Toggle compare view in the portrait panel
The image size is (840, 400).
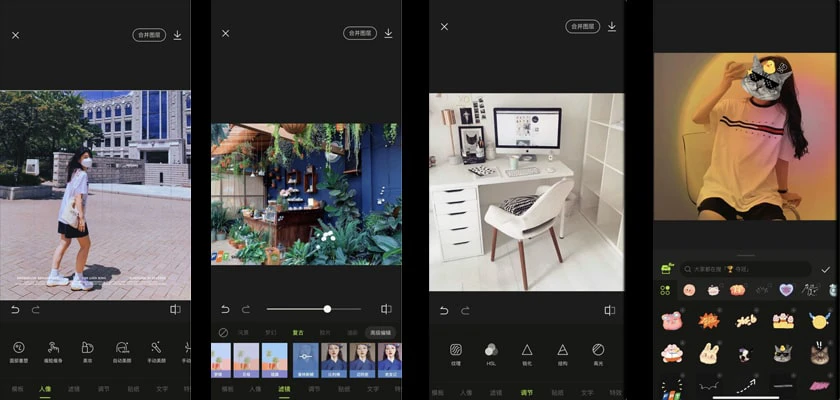tap(175, 309)
